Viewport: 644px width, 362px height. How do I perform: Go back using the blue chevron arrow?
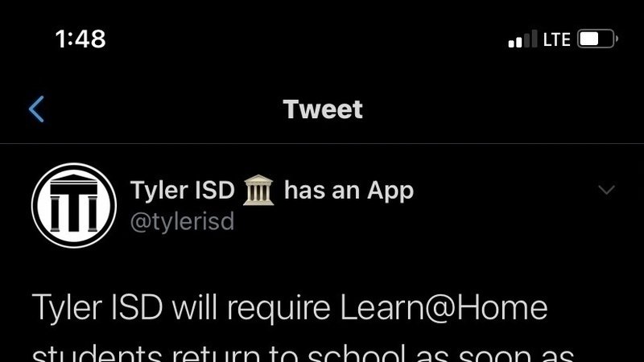(36, 109)
